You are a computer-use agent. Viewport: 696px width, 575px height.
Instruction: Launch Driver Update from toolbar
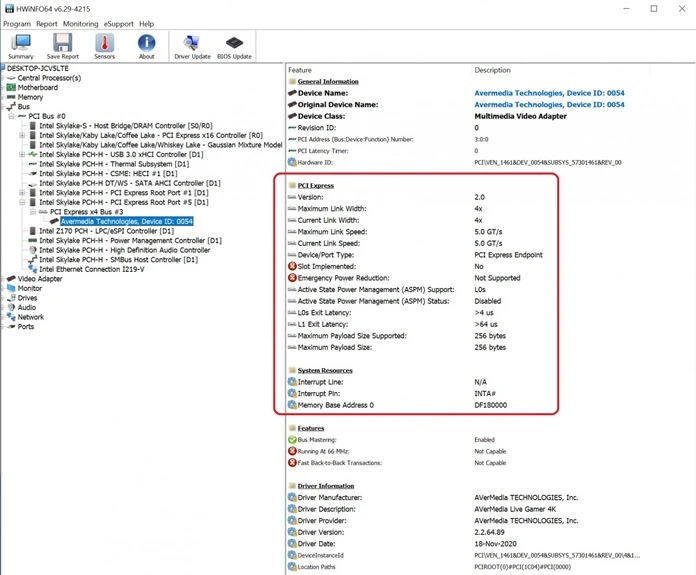(192, 46)
